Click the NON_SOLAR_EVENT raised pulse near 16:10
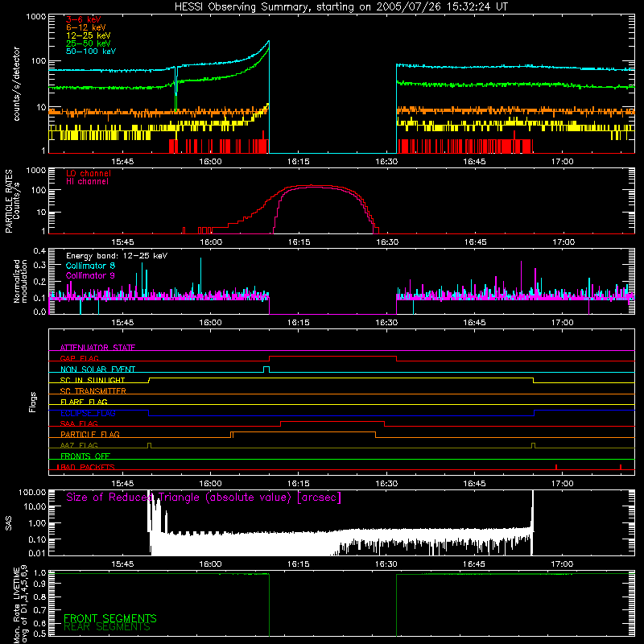Image resolution: width=644 pixels, height=644 pixels. pyautogui.click(x=266, y=369)
